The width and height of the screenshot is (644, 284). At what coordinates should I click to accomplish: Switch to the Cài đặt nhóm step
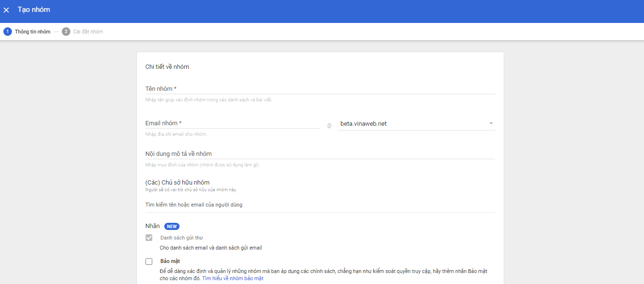click(88, 32)
